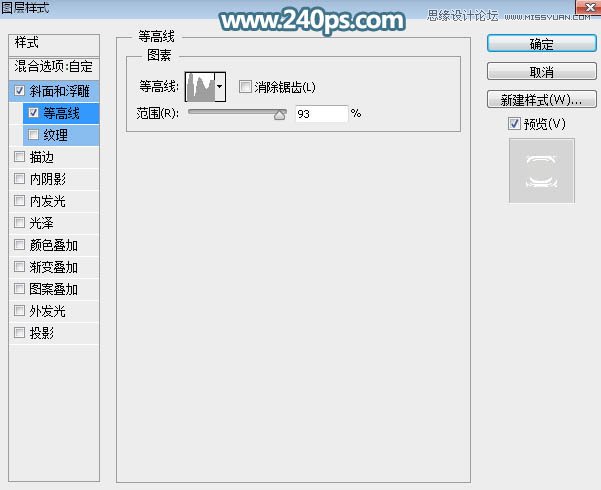This screenshot has height=490, width=601.
Task: Select the 内阴影 style label
Action: (48, 179)
